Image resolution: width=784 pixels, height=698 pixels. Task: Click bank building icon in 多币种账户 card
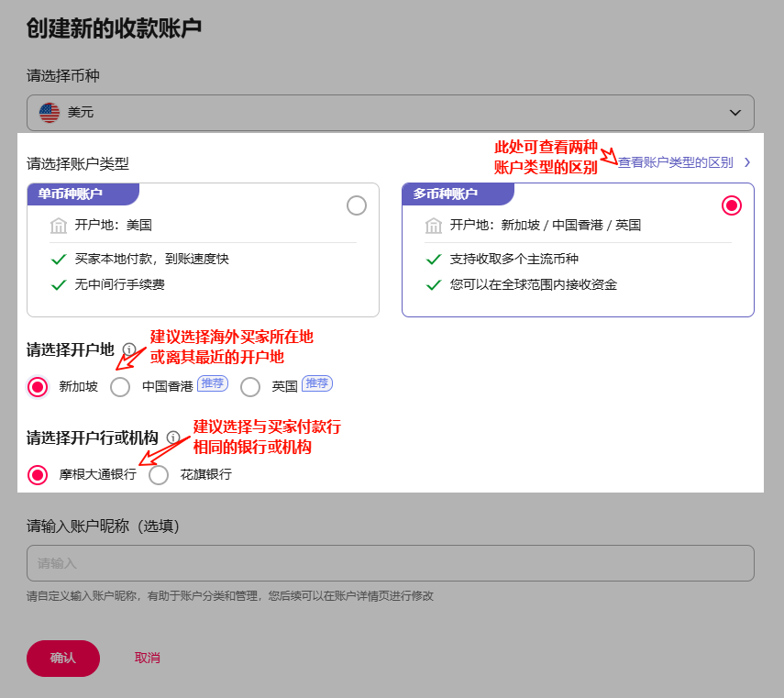click(434, 226)
